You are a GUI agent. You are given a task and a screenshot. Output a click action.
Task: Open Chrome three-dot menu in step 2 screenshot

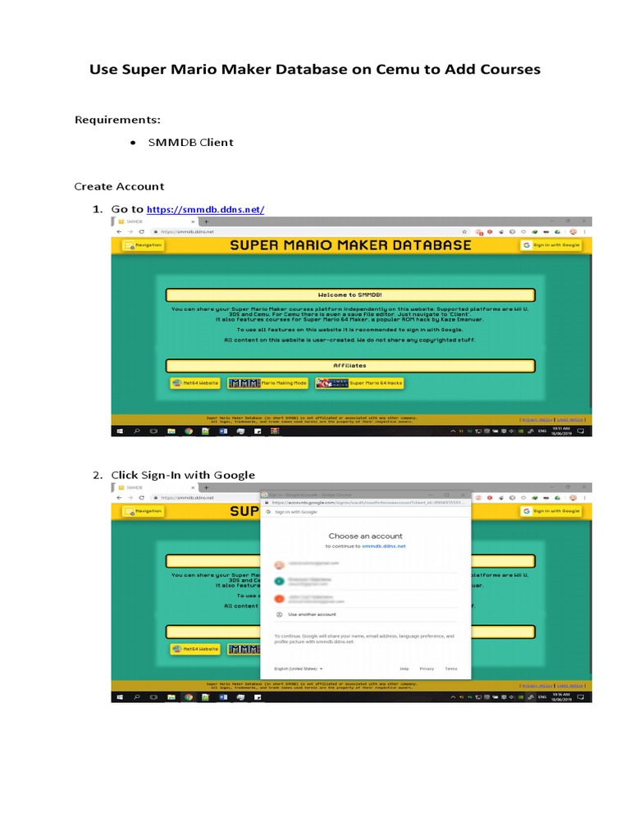(584, 498)
